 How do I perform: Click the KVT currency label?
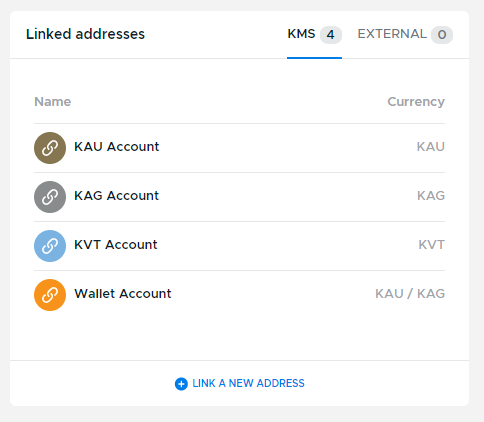click(x=432, y=245)
